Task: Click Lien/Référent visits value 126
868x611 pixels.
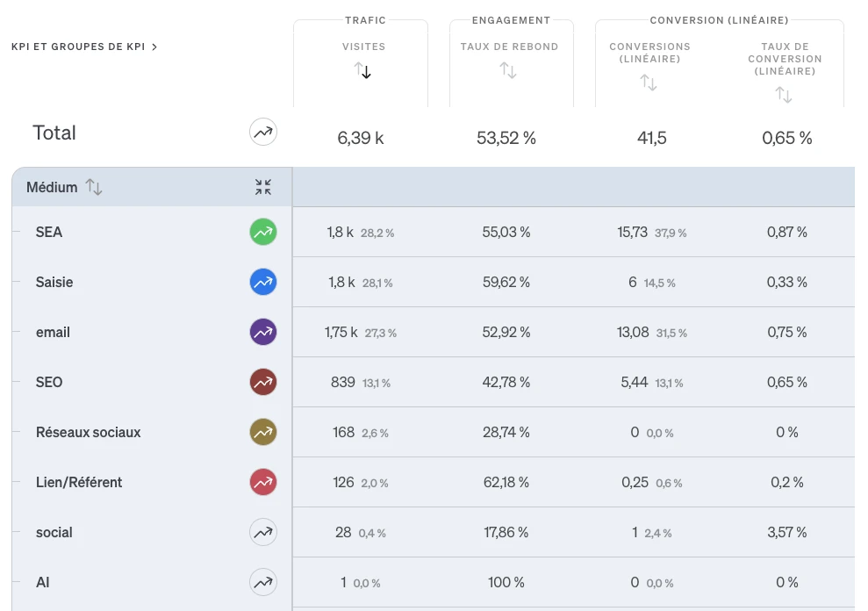Action: point(343,483)
